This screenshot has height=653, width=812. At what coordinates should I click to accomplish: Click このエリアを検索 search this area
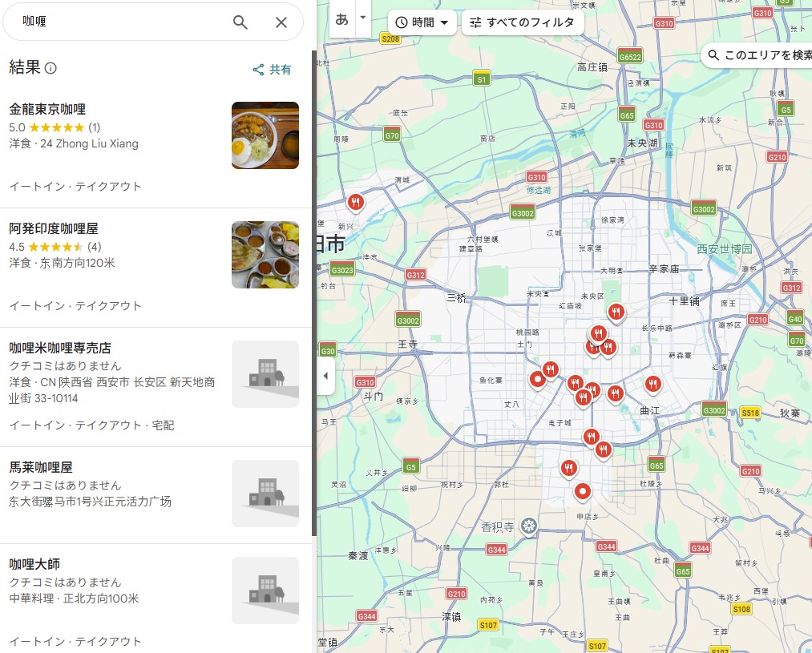pos(758,55)
